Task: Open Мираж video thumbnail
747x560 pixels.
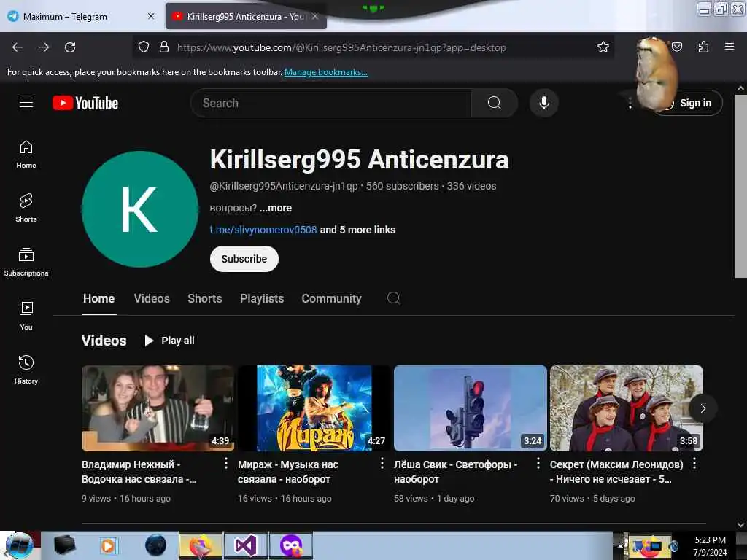Action: [314, 408]
